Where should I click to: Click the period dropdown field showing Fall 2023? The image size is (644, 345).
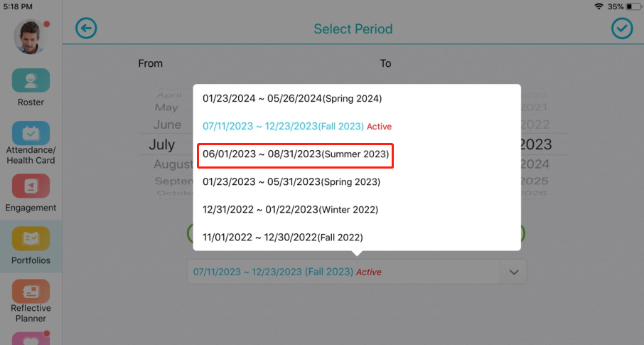pos(357,272)
